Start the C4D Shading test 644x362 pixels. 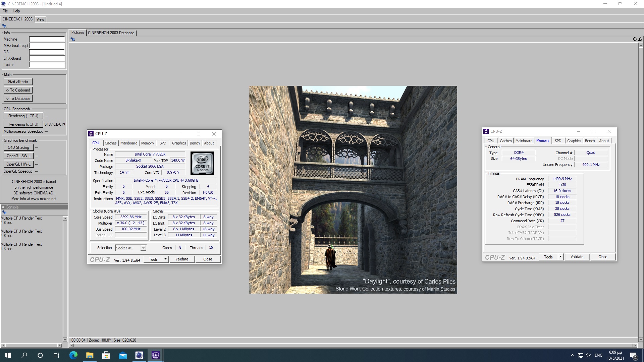[x=18, y=147]
